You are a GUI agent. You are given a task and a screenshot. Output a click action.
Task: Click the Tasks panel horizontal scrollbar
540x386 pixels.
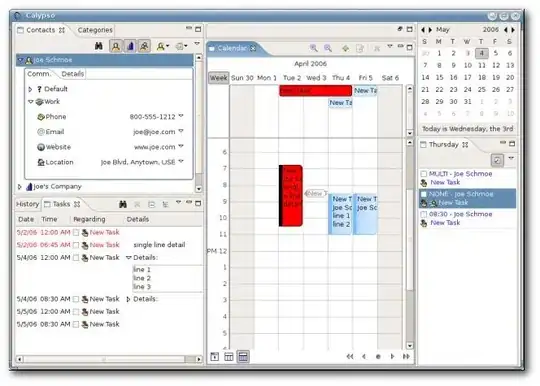click(x=109, y=359)
